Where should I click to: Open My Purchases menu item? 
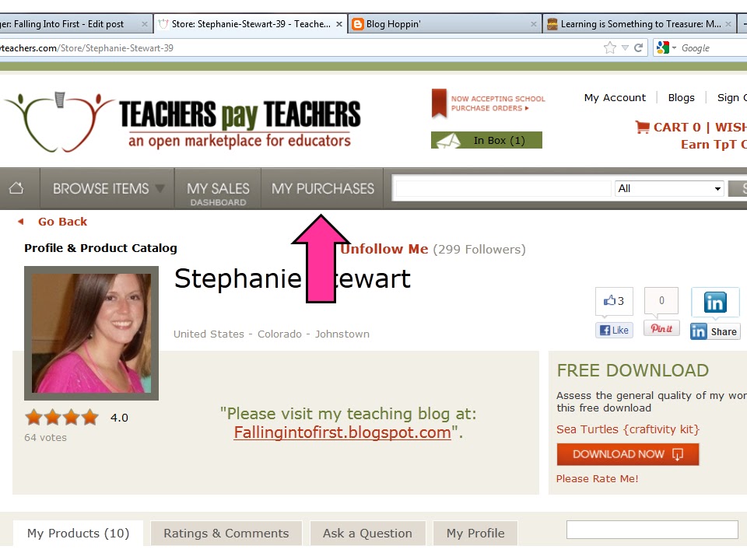click(x=322, y=188)
